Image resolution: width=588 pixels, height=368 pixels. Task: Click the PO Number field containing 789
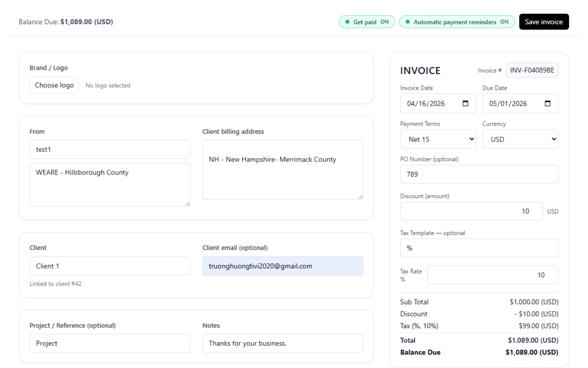pyautogui.click(x=479, y=174)
